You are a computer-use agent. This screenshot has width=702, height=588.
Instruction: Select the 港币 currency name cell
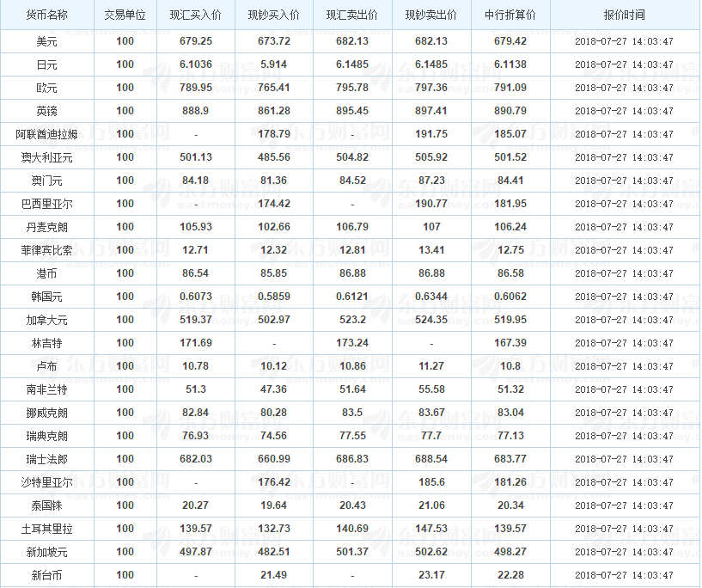[47, 273]
